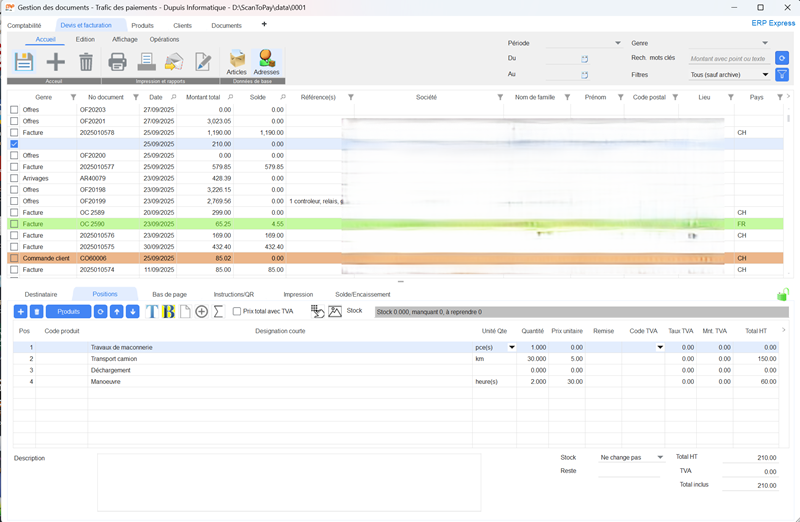Tick the checkbox for Arrivages AR40079 row

(14, 178)
